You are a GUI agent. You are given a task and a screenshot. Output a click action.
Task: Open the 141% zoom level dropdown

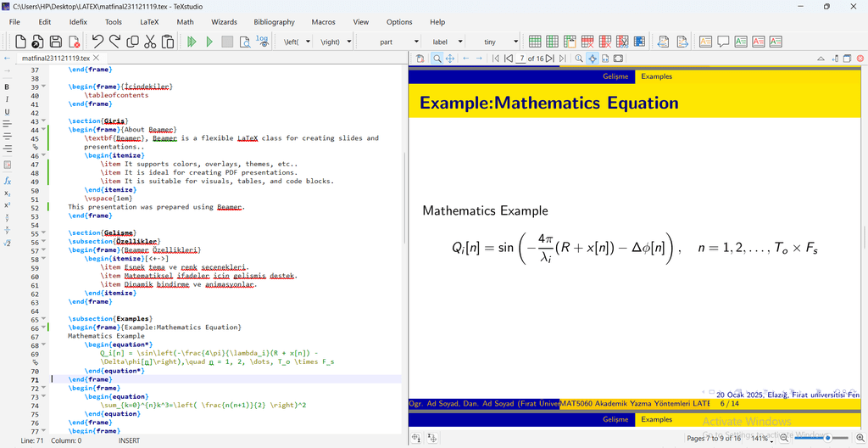(763, 438)
